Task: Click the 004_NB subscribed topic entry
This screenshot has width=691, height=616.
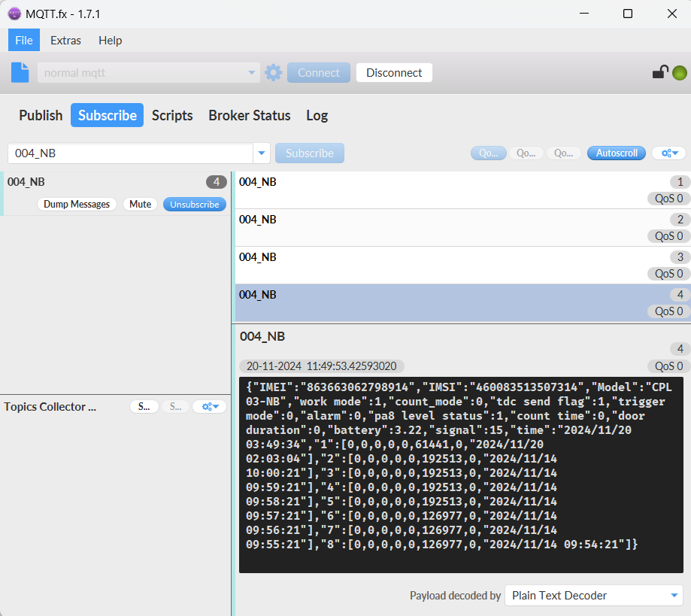Action: (116, 193)
